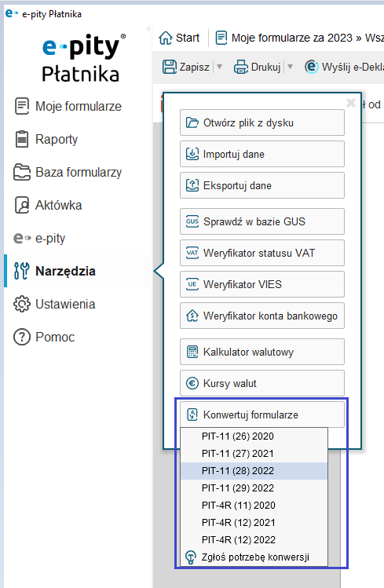
Task: Click the Drukuj print button
Action: click(258, 68)
